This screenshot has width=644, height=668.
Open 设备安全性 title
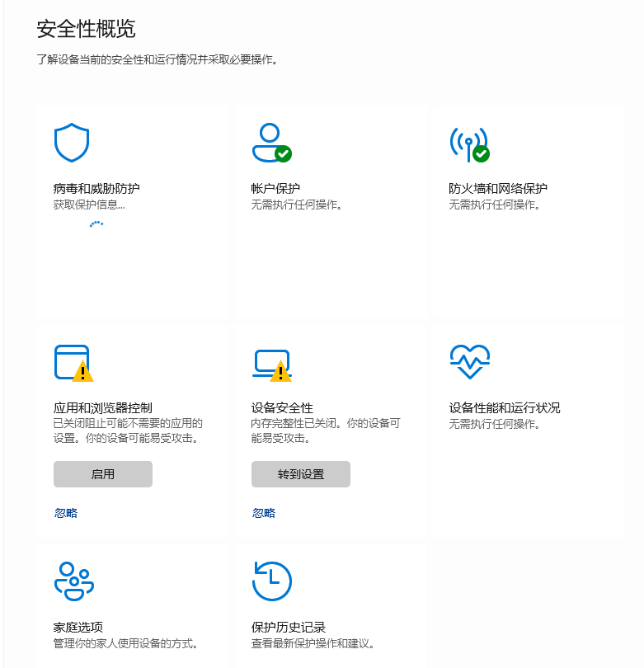point(282,407)
